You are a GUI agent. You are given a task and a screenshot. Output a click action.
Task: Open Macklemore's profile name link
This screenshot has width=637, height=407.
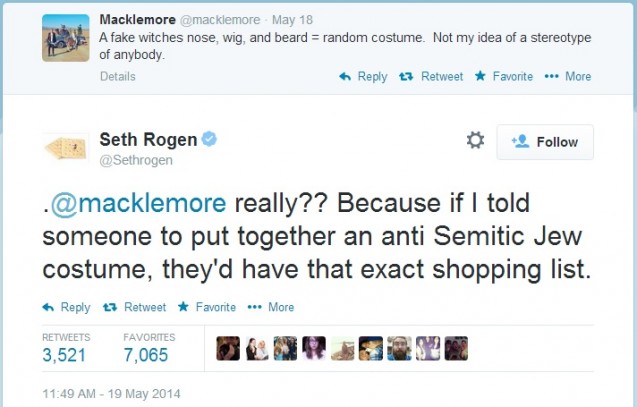pos(137,19)
